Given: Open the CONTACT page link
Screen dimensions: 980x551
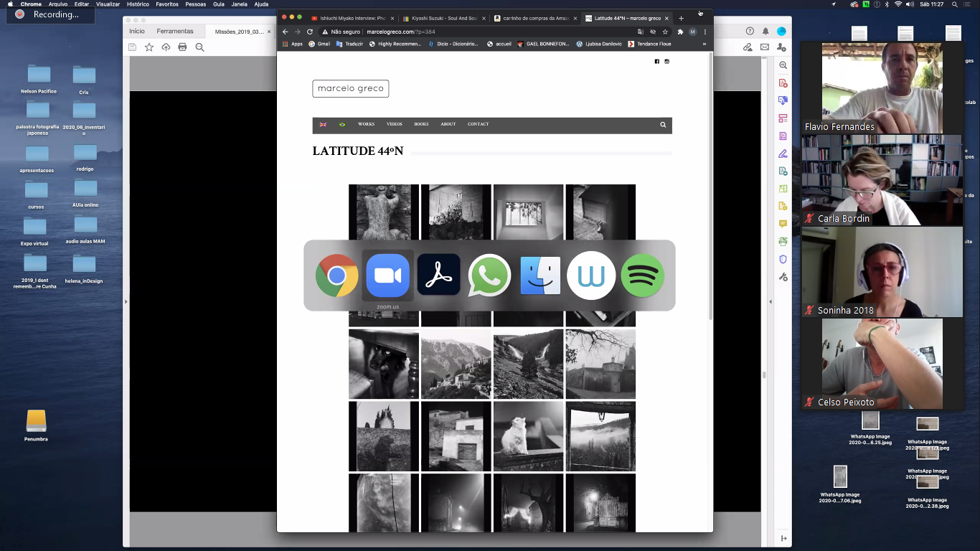Looking at the screenshot, I should pyautogui.click(x=478, y=125).
